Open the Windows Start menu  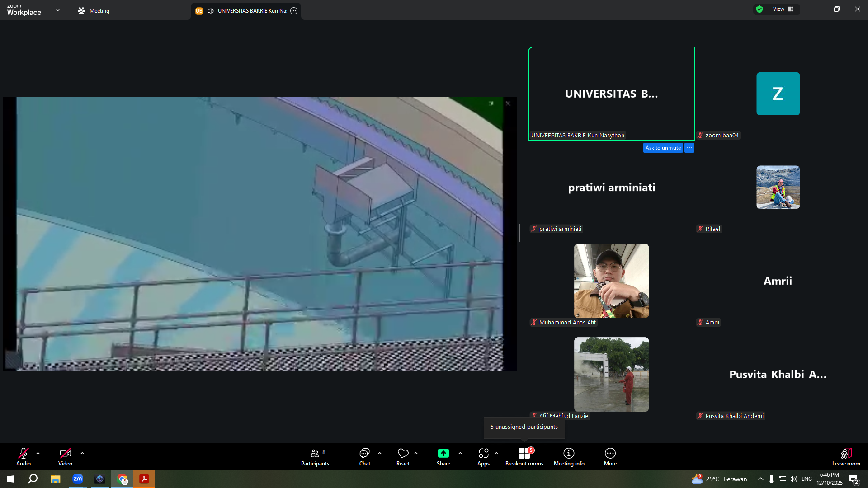click(11, 479)
